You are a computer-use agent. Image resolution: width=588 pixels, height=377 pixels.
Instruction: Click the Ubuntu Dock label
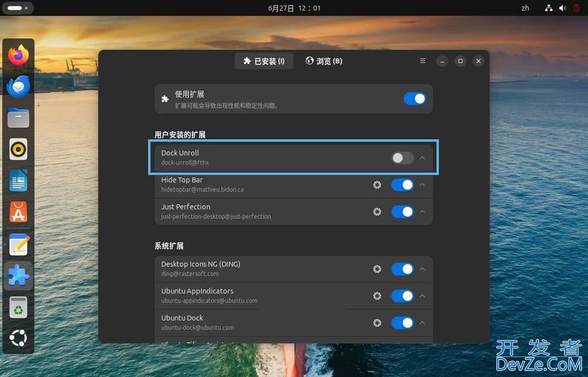pyautogui.click(x=182, y=318)
